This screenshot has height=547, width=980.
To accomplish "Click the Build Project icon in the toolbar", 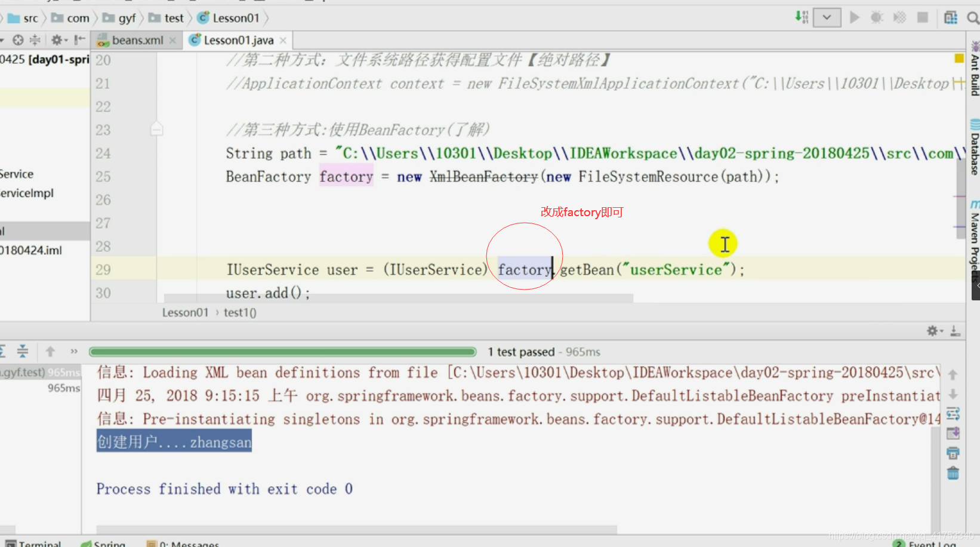I will [802, 17].
